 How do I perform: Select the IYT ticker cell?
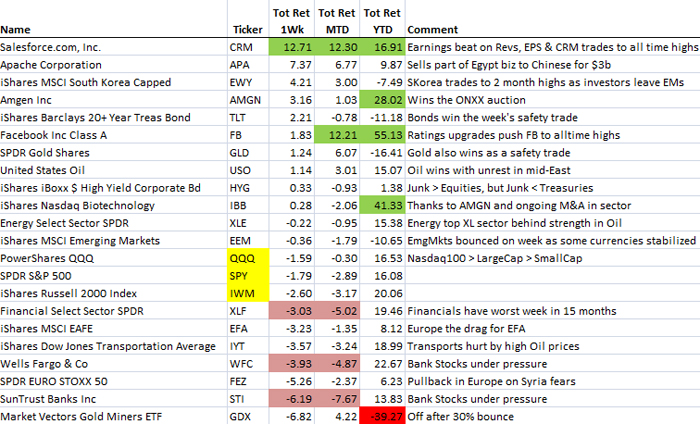pos(248,346)
